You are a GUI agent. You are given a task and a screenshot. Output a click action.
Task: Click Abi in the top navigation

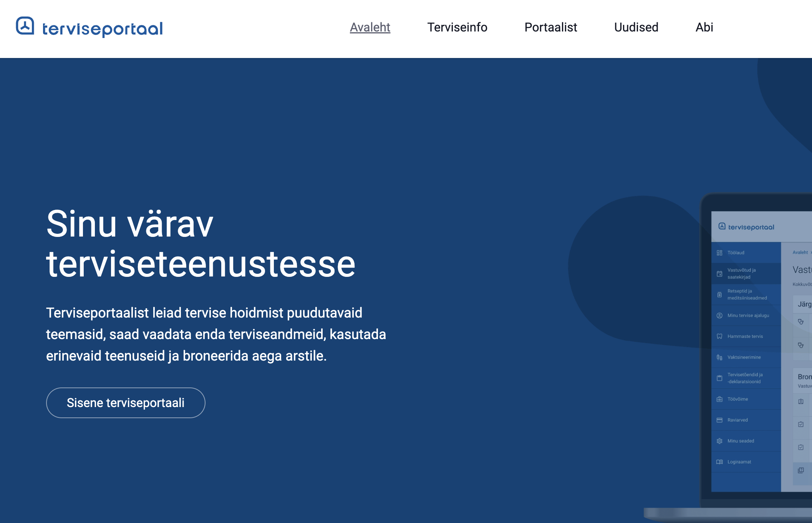[704, 27]
